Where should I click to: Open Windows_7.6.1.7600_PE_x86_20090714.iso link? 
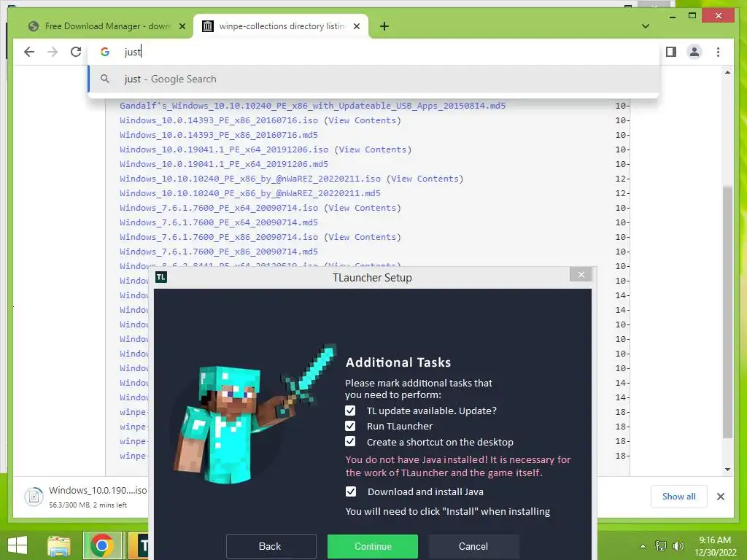pos(219,237)
